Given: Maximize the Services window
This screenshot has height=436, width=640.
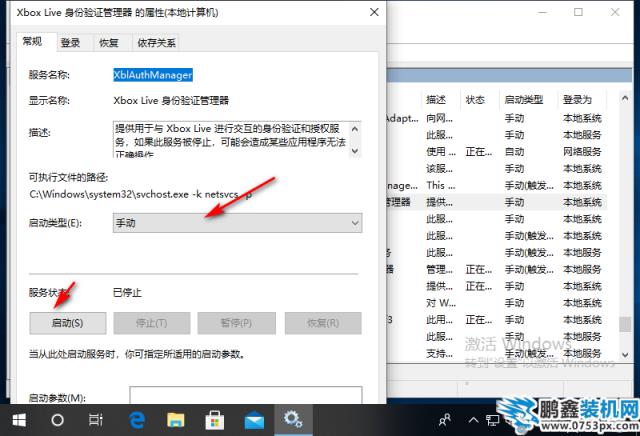Looking at the screenshot, I should (x=578, y=12).
